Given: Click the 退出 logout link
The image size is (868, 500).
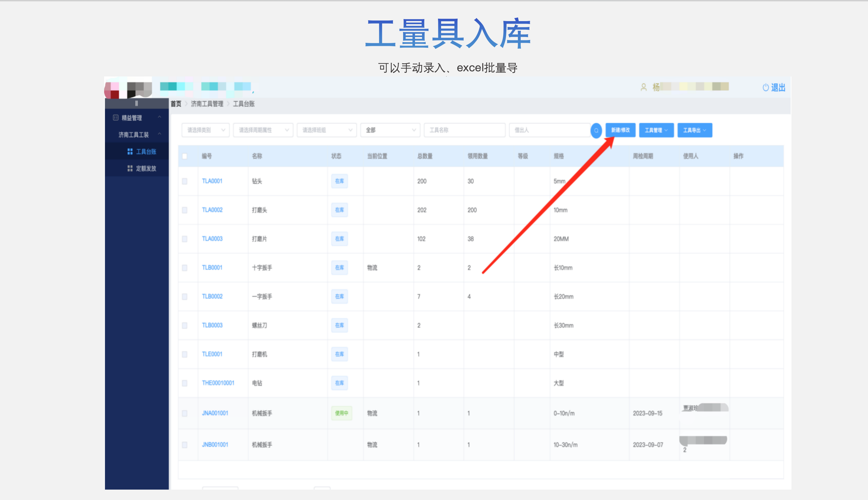Looking at the screenshot, I should (x=778, y=88).
